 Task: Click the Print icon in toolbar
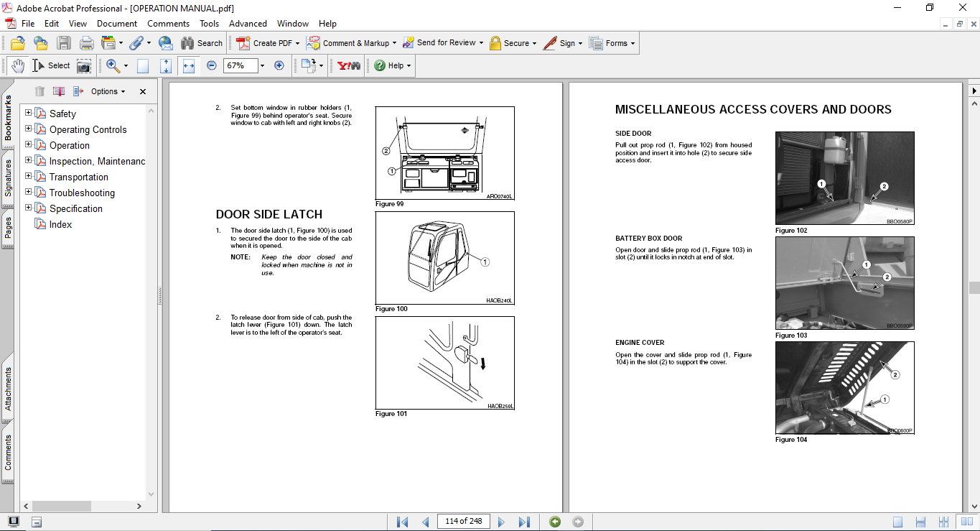[x=86, y=43]
